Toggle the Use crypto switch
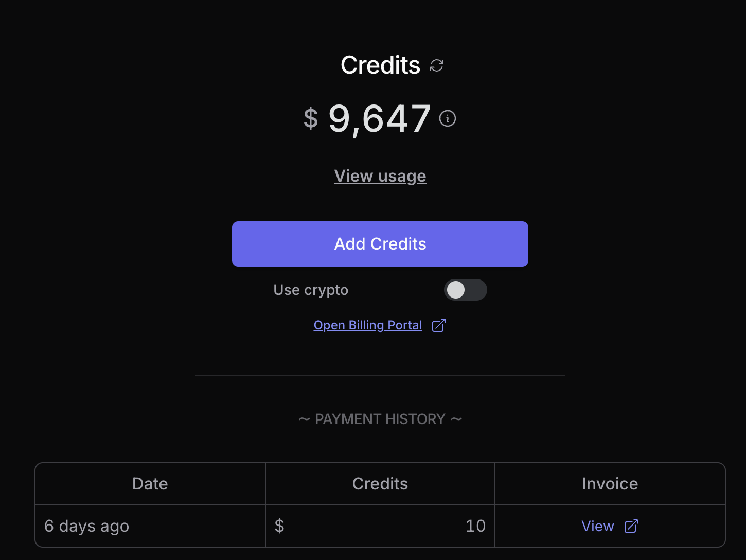This screenshot has height=560, width=746. click(466, 290)
